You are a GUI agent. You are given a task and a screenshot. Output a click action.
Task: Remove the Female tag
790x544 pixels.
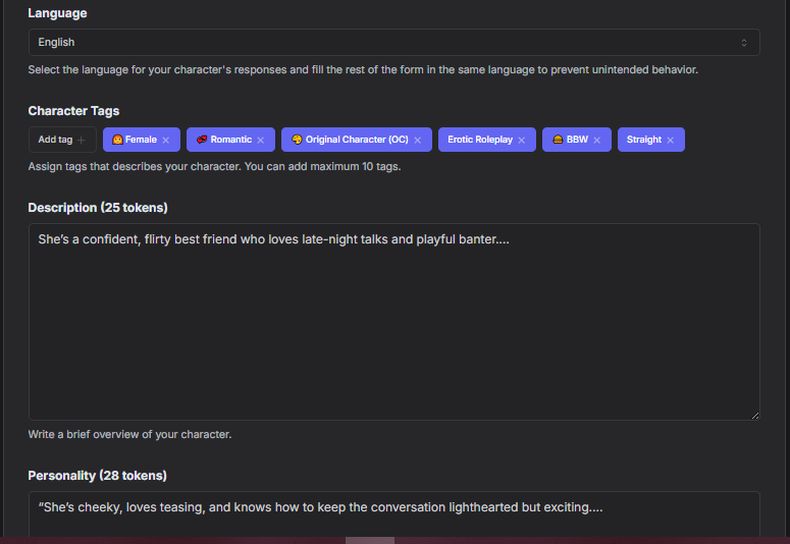click(x=166, y=140)
